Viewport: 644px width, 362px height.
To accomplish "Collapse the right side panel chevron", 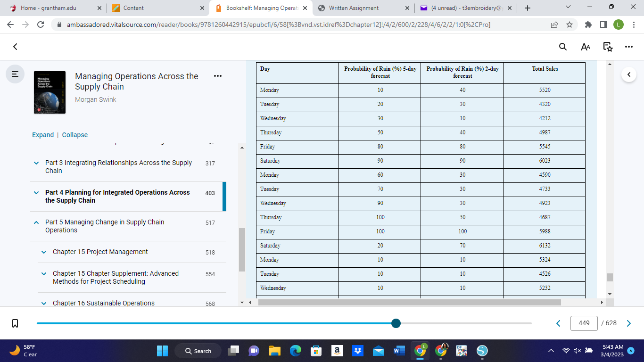I will pyautogui.click(x=629, y=74).
